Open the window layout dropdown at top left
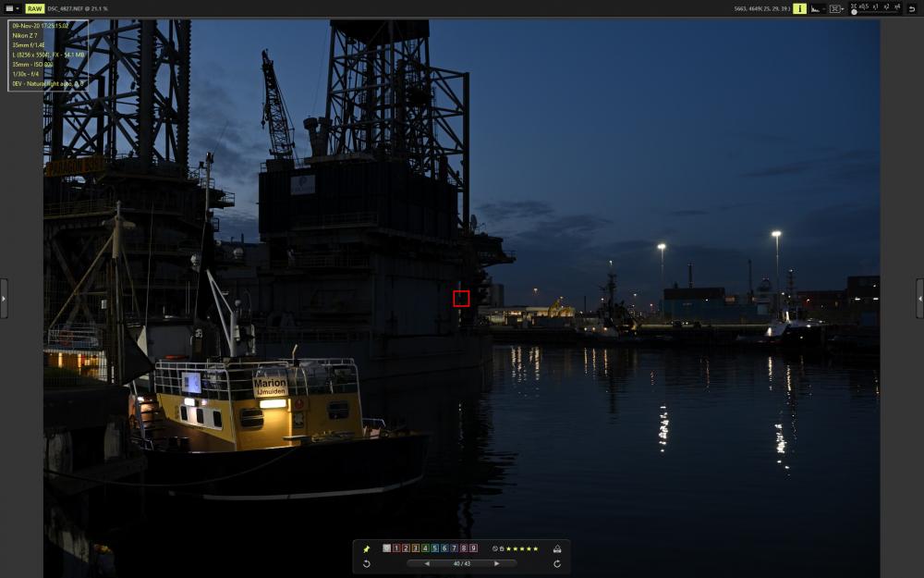 (12, 9)
